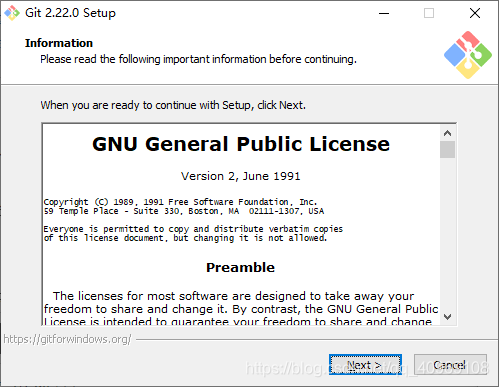
Task: Click the scroll down arrow of license text
Action: (x=447, y=316)
